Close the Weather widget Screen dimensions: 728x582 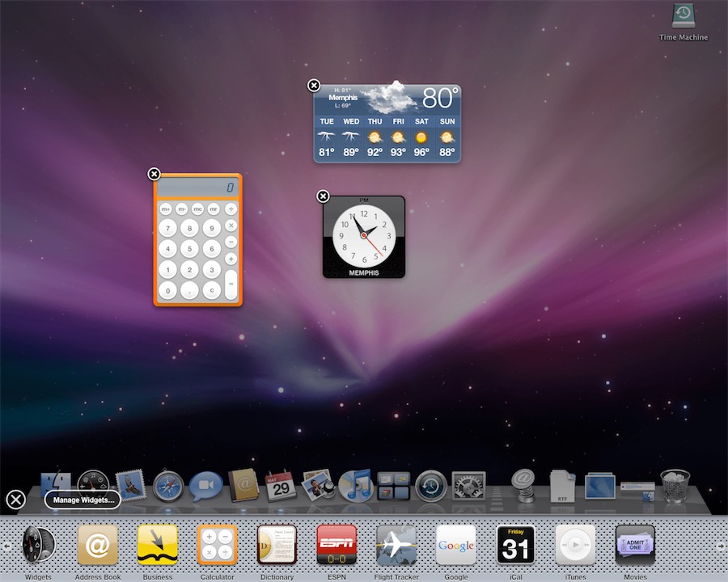(314, 86)
